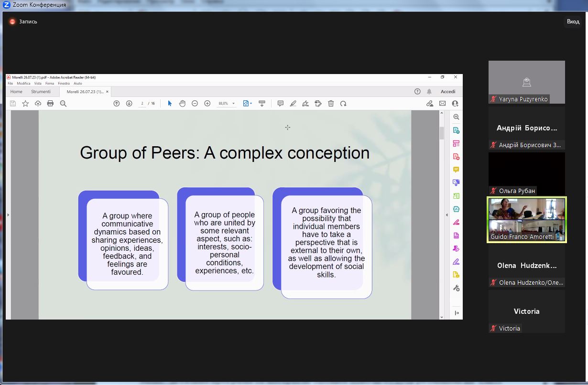Click the Accedi sign-in button
The image size is (588, 385).
point(448,92)
